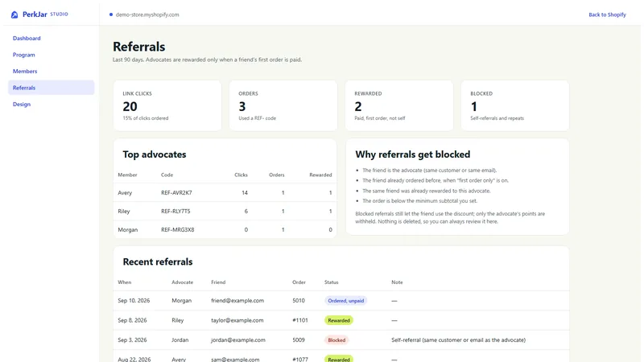This screenshot has height=362, width=644.
Task: Open the Program section
Action: click(x=24, y=55)
